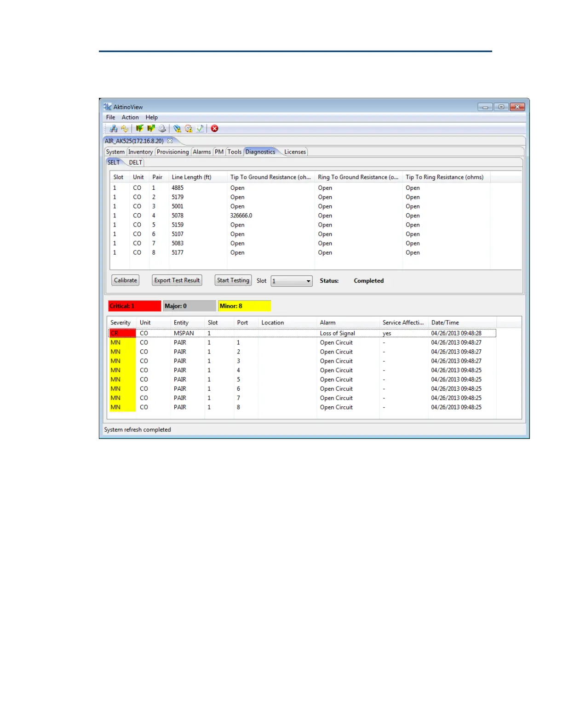
Task: Select the AIR_AK525(172.16.8.20) device tab
Action: tap(134, 141)
